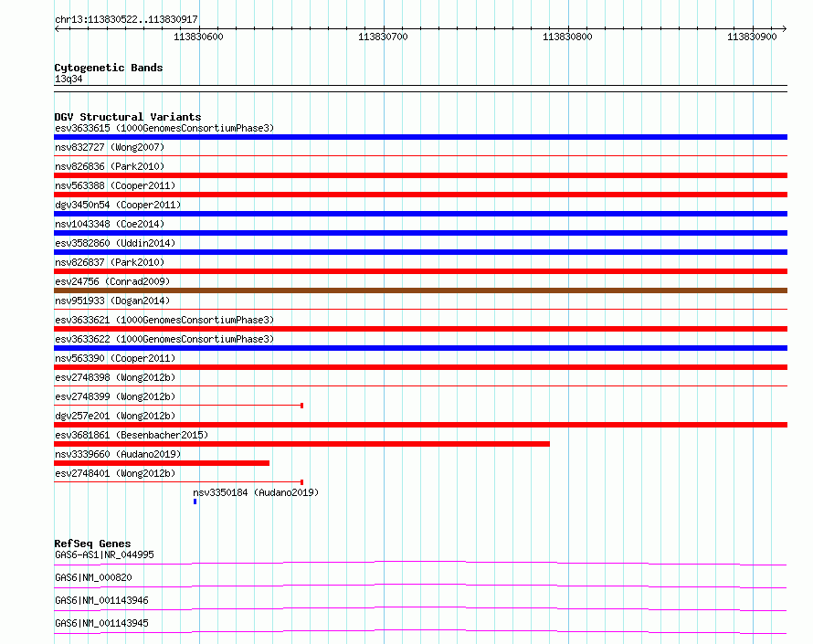Click the esv2748399 (Wong2012b) label
Image resolution: width=813 pixels, height=644 pixels.
tap(115, 396)
